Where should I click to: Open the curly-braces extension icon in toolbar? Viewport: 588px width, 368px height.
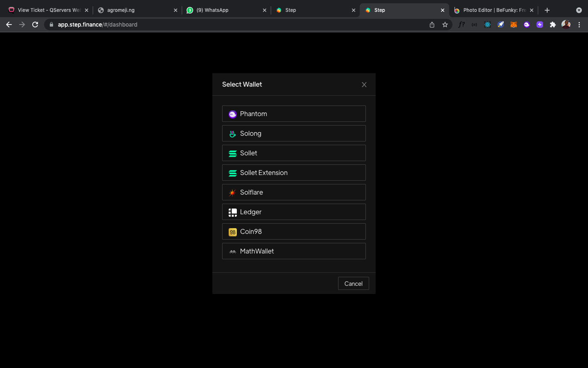(x=474, y=25)
